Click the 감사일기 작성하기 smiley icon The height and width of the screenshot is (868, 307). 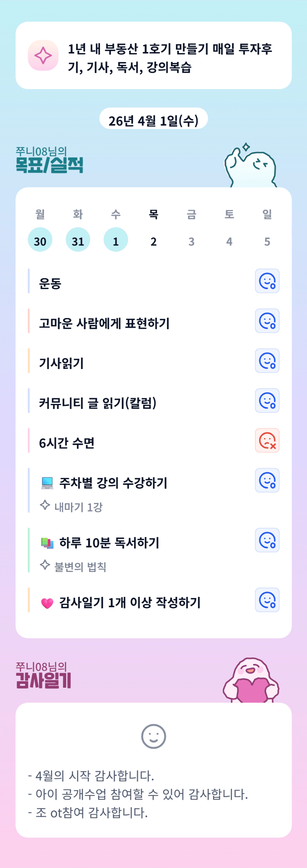click(267, 600)
